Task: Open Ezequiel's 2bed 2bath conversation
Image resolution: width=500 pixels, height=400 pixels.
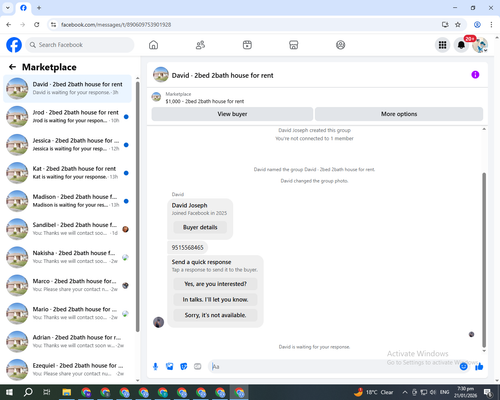Action: point(67,369)
